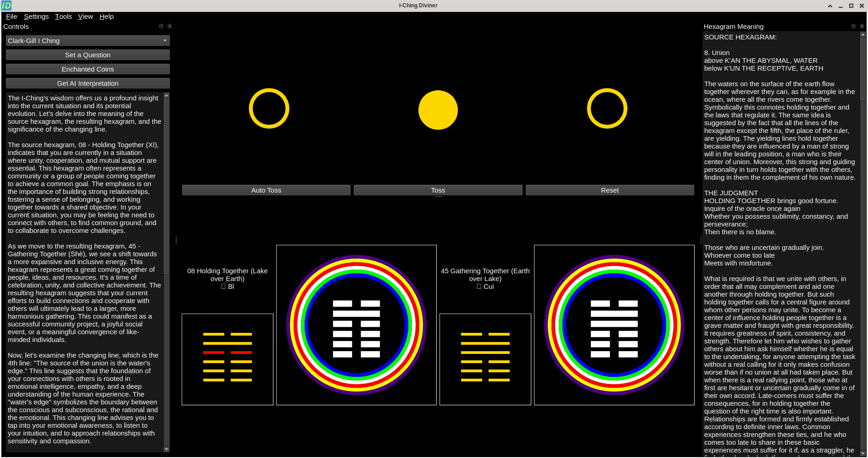
Task: Click the hollow coin on the right
Action: point(606,109)
